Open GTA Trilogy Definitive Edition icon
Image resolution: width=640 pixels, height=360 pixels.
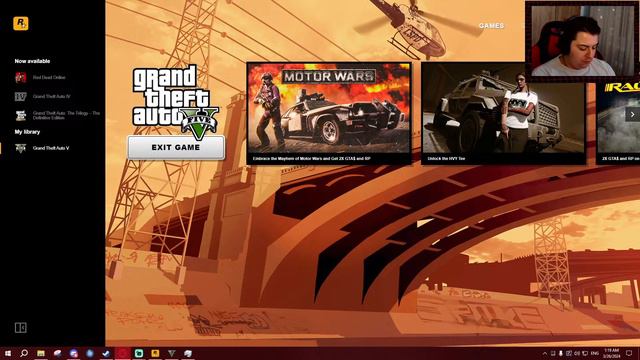tap(21, 116)
